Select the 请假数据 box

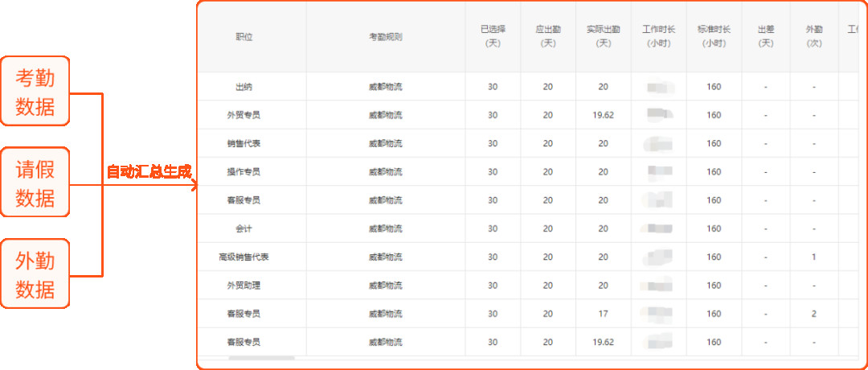(x=35, y=182)
